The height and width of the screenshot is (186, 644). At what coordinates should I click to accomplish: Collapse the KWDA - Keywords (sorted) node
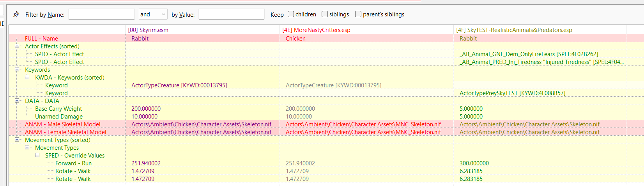point(27,77)
